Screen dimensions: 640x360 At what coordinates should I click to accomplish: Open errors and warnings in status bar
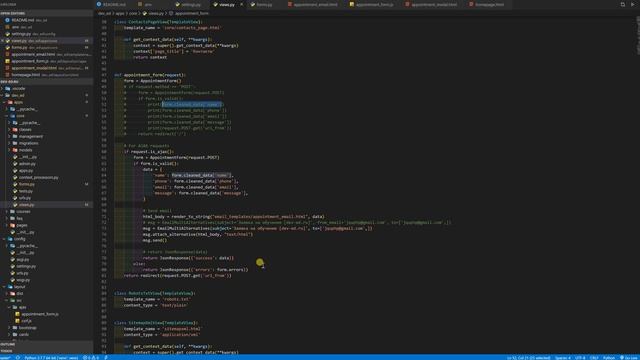pyautogui.click(x=91, y=358)
